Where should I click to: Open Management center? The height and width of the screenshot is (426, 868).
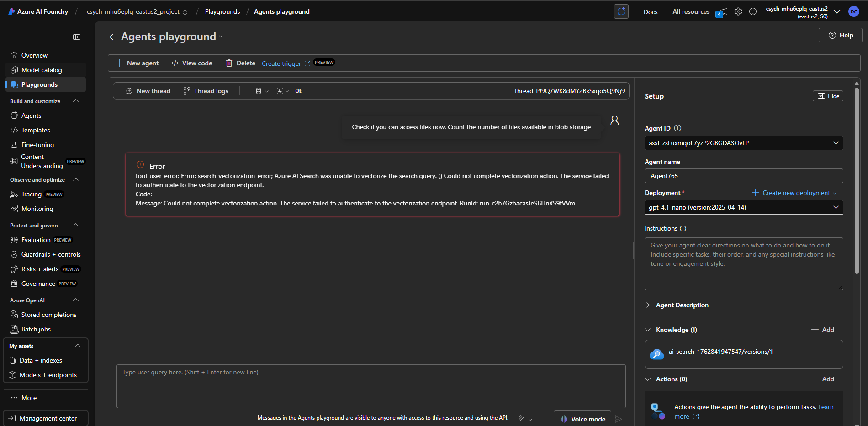(x=46, y=418)
